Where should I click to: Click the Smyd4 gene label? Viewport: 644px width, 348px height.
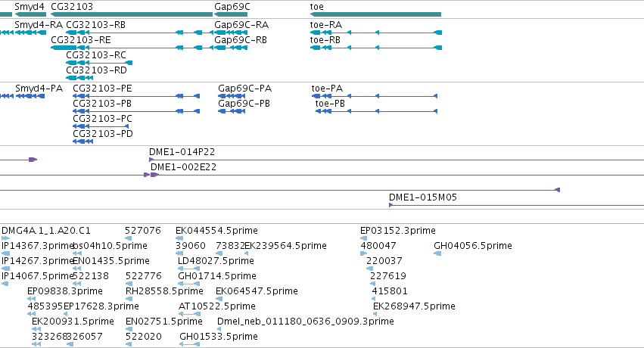pos(30,7)
